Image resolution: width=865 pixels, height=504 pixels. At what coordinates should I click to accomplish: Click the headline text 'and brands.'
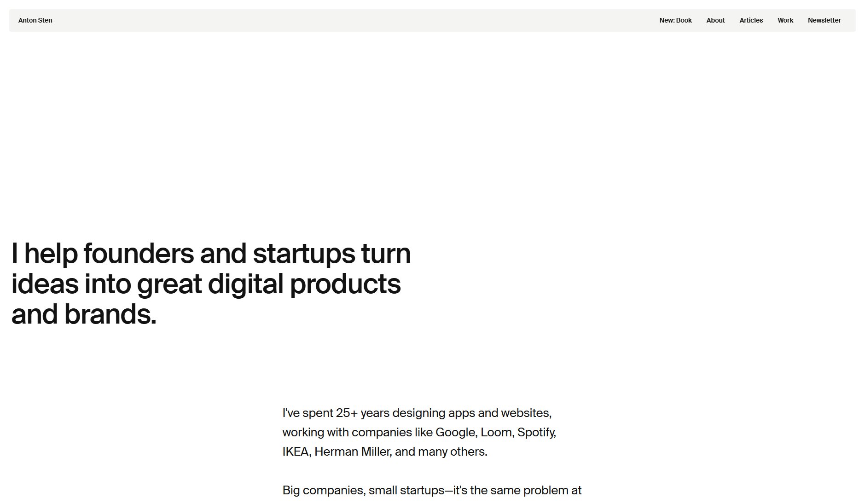click(x=84, y=314)
